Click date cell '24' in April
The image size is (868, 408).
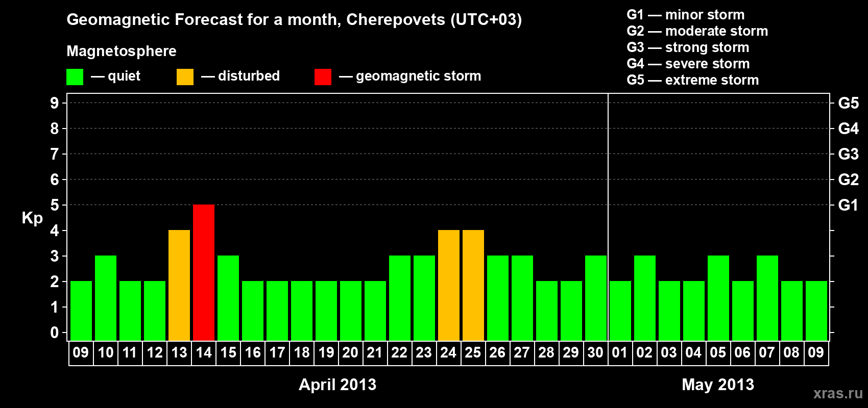[x=449, y=353]
